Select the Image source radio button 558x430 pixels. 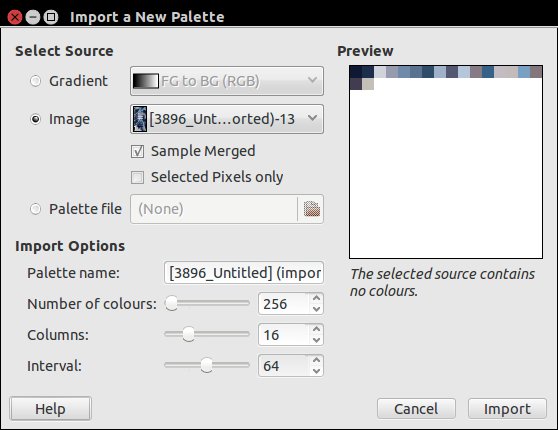click(x=36, y=119)
